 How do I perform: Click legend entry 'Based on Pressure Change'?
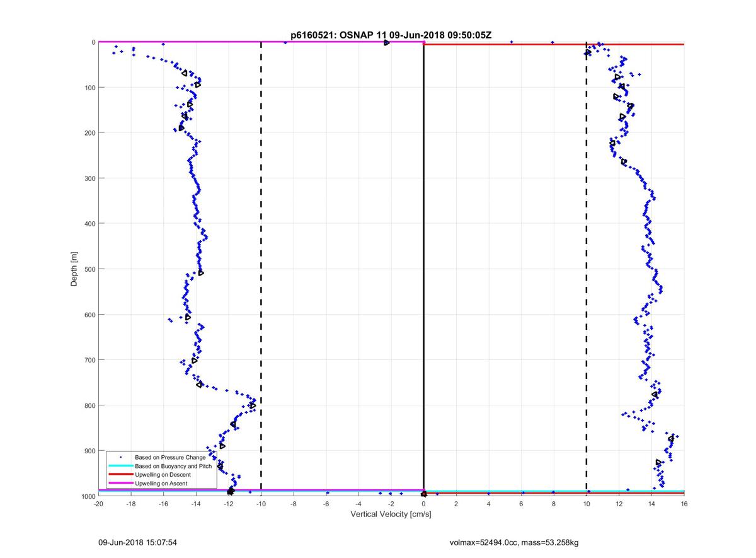pyautogui.click(x=170, y=456)
